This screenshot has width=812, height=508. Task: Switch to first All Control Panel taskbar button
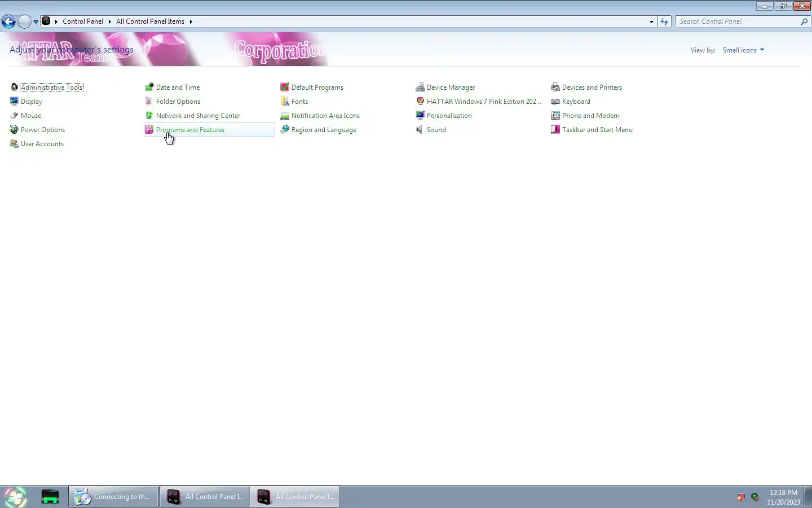205,497
